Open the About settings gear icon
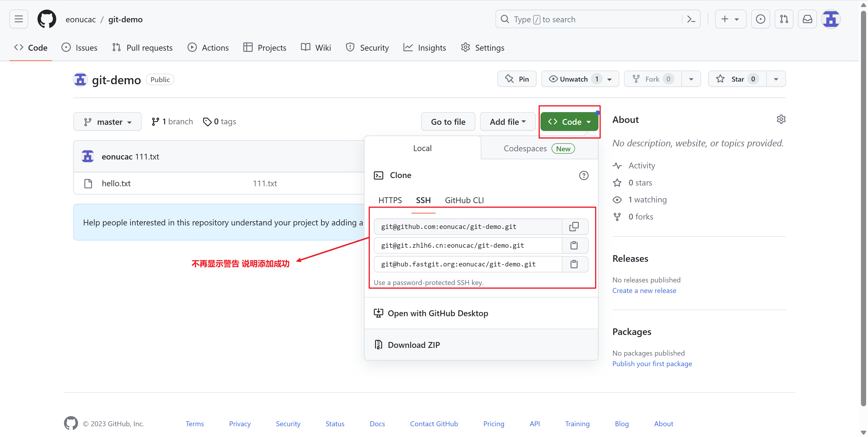Screen dimensions: 868x437 point(781,119)
